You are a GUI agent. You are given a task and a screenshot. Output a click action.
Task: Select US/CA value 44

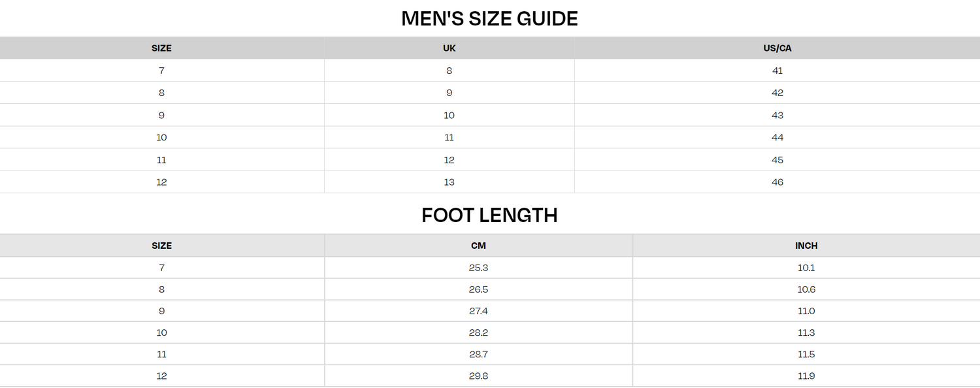tap(777, 137)
